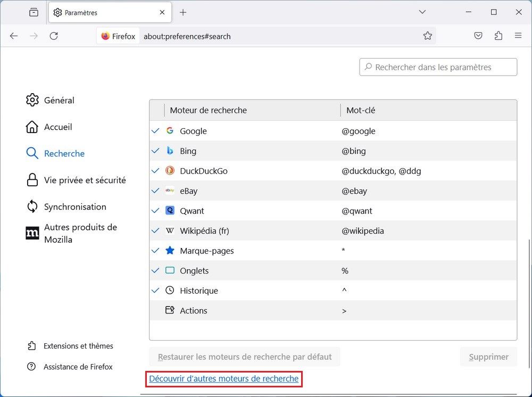
Task: Click the Mot-clé column header
Action: [361, 110]
